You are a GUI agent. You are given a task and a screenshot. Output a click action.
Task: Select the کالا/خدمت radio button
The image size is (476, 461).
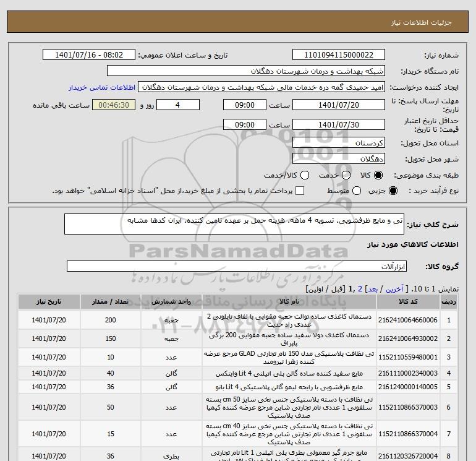pos(305,175)
